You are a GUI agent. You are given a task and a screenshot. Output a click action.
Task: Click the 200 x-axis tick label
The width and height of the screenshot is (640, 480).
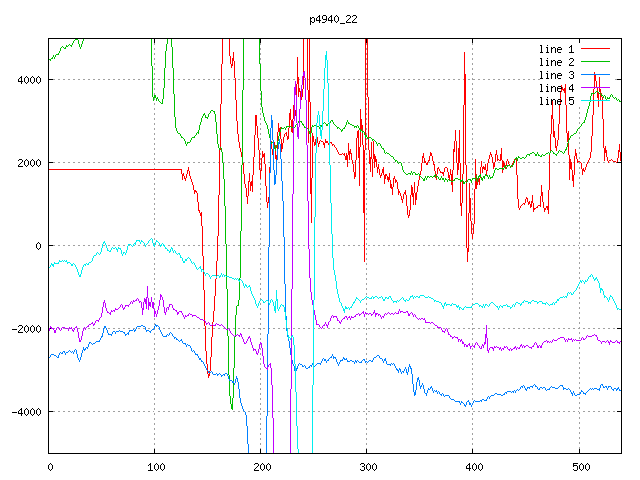coord(261,466)
